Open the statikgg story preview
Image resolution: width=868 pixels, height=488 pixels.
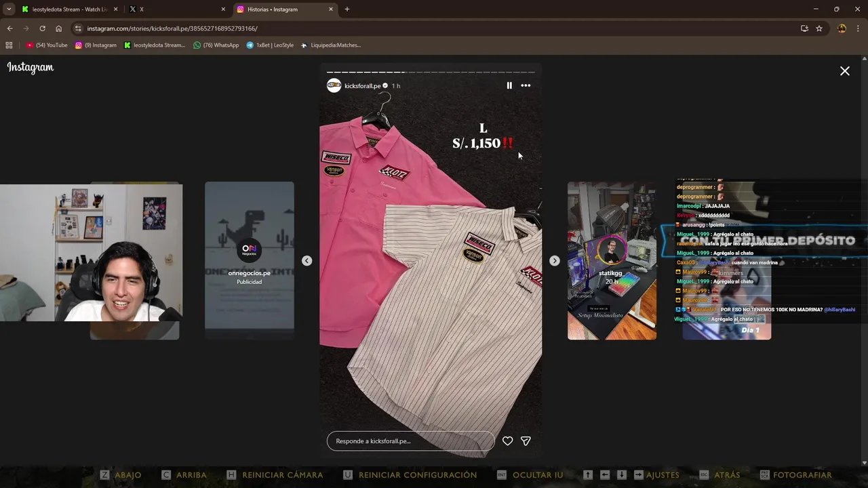click(x=612, y=261)
